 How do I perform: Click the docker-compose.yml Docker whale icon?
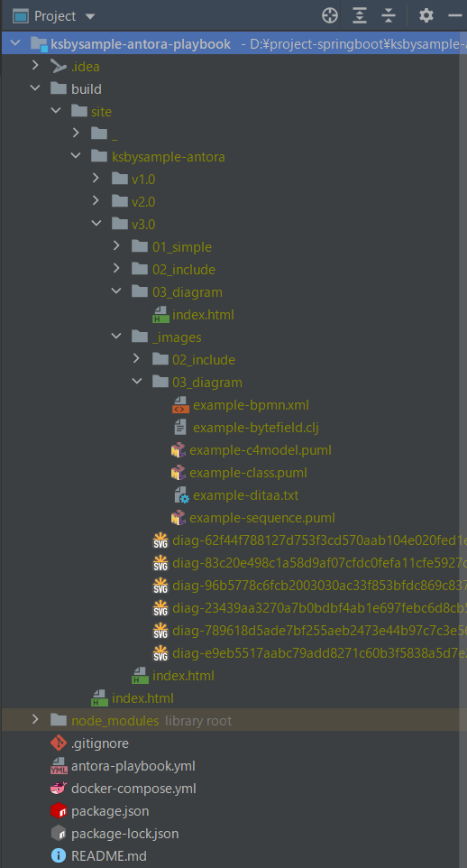click(58, 789)
